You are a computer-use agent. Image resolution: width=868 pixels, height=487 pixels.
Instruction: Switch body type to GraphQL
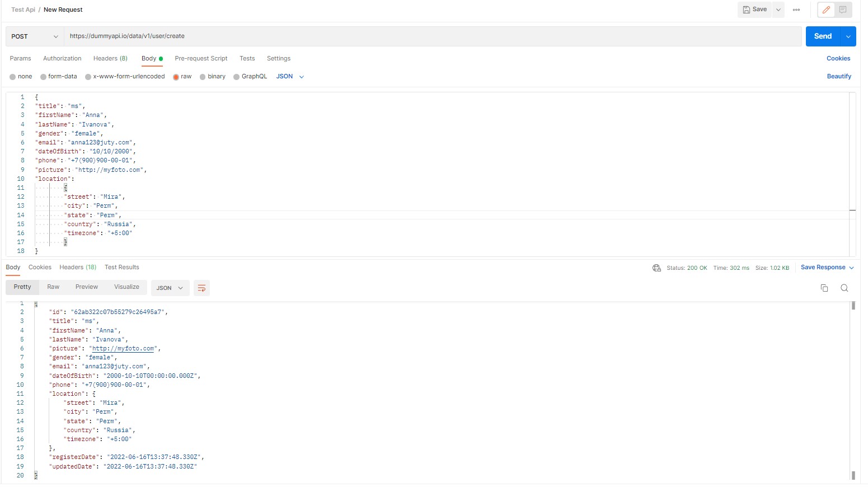(x=250, y=76)
